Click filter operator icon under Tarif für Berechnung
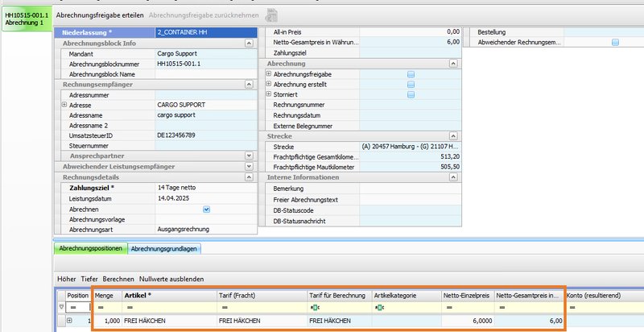 click(x=314, y=307)
